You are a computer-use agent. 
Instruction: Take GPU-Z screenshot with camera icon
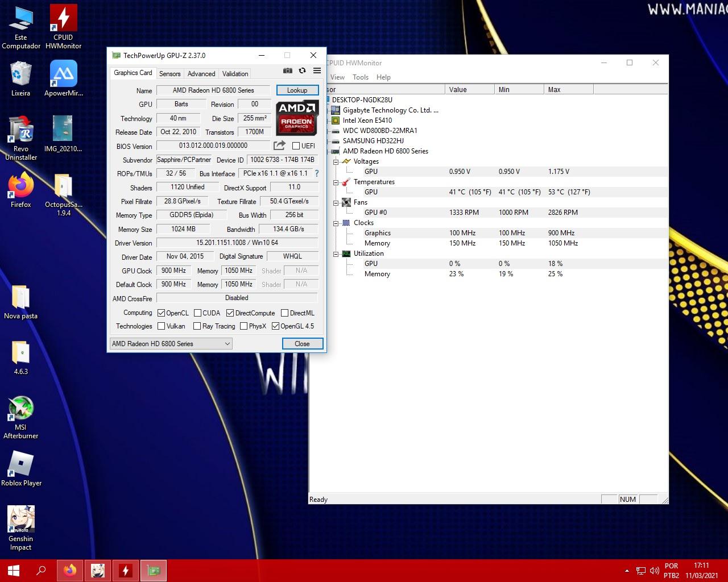point(288,70)
